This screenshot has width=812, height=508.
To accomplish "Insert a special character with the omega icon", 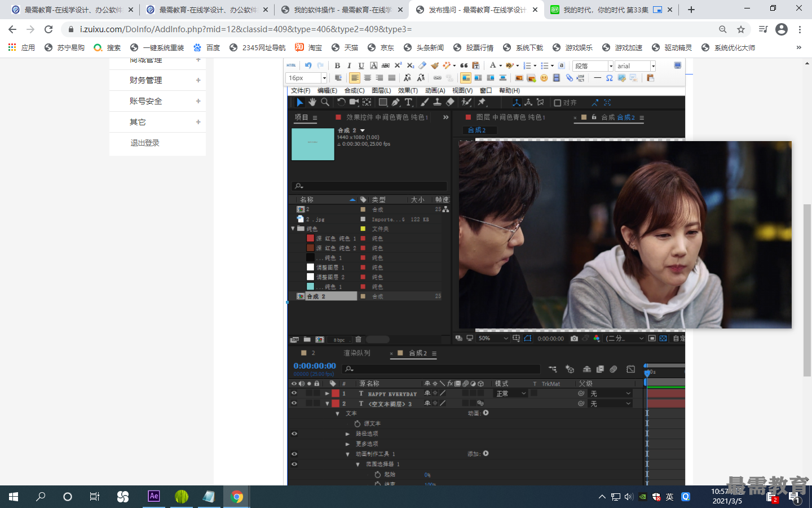I will coord(609,78).
